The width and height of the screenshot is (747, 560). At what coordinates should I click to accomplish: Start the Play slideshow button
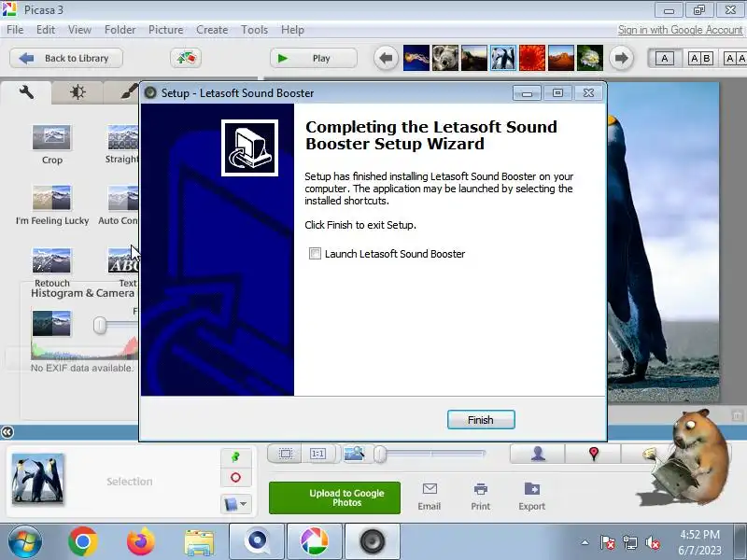[x=313, y=58]
